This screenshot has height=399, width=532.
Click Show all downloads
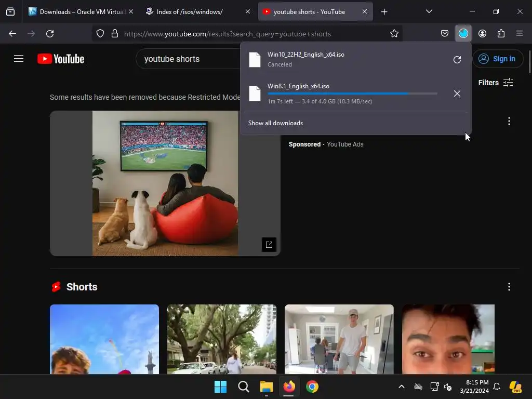tap(275, 123)
